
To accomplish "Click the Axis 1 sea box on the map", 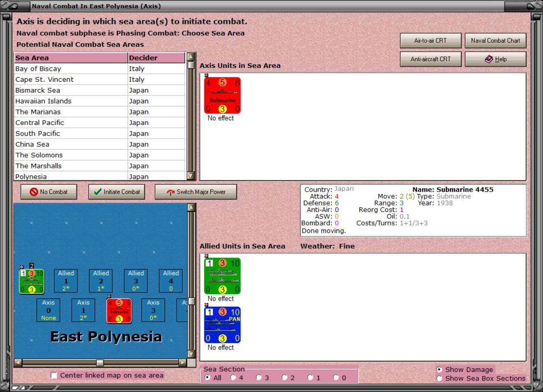I will (x=84, y=310).
